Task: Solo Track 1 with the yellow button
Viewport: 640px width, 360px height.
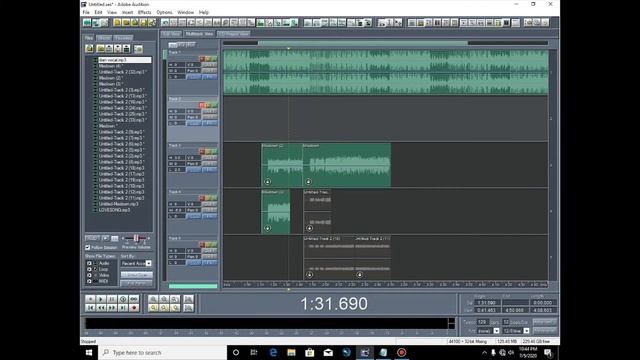Action: tap(208, 59)
